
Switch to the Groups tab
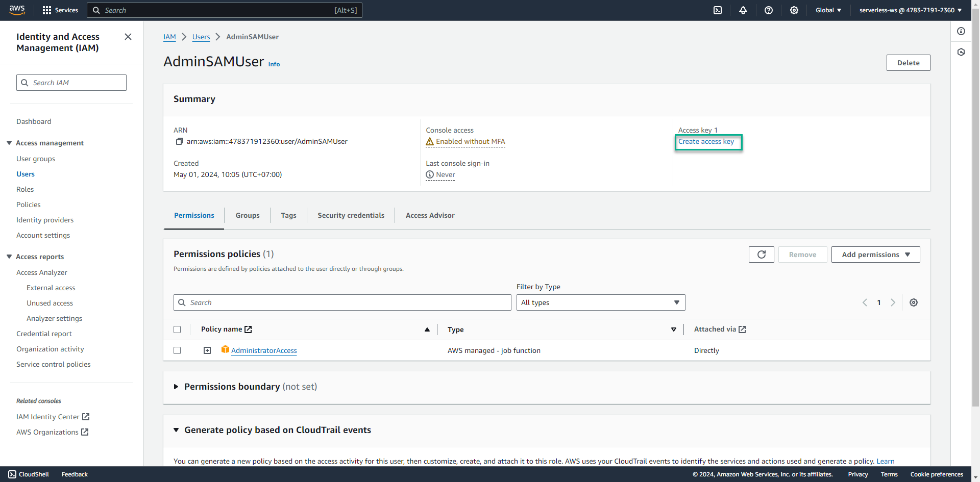[248, 215]
